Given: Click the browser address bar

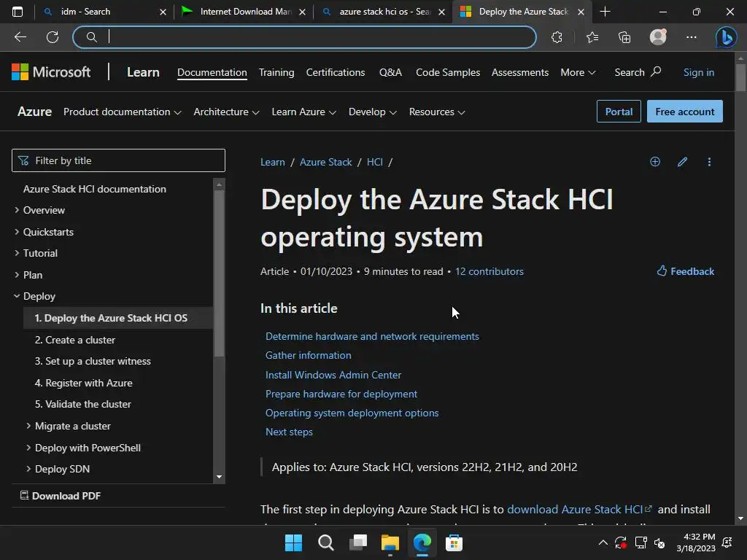Looking at the screenshot, I should point(305,37).
